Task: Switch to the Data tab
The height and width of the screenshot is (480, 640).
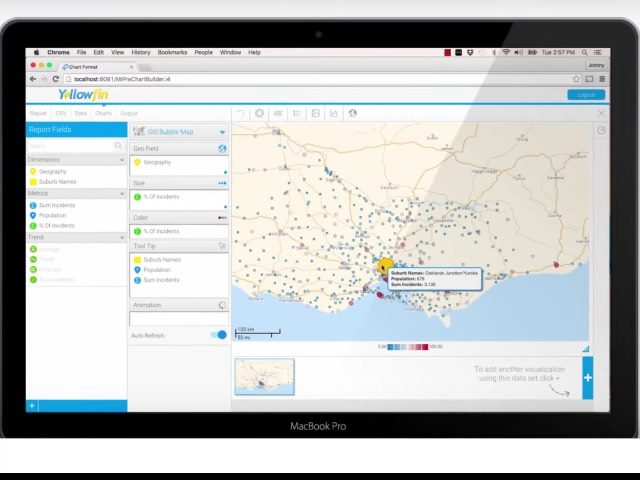Action: 81,114
